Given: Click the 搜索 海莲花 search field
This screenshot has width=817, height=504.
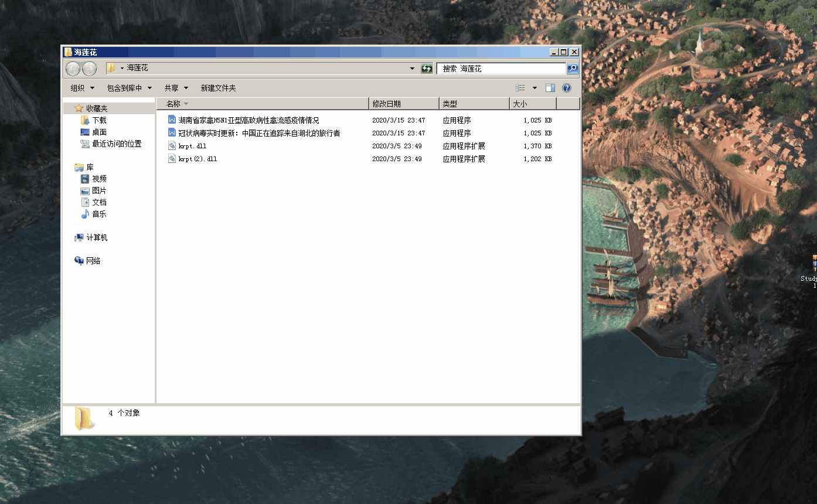Looking at the screenshot, I should click(501, 69).
